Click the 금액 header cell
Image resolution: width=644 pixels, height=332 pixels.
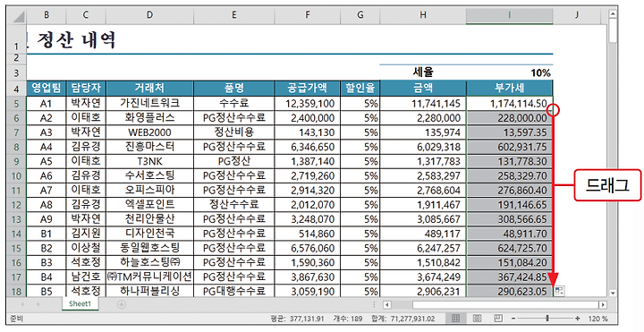[x=423, y=88]
